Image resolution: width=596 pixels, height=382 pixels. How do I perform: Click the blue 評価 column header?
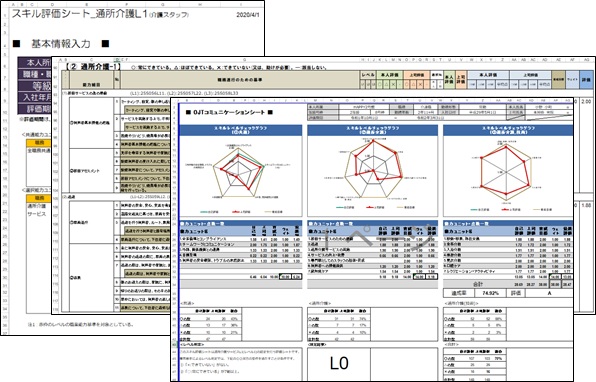[x=586, y=80]
